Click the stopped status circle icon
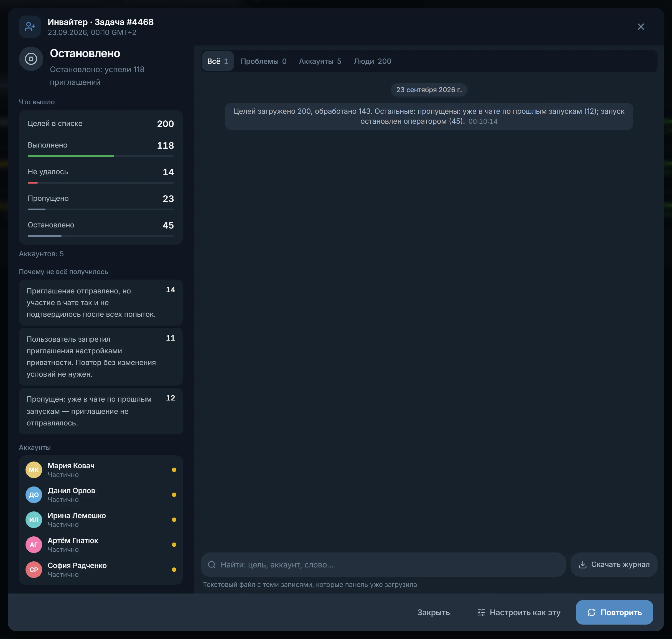The image size is (672, 639). click(x=31, y=59)
